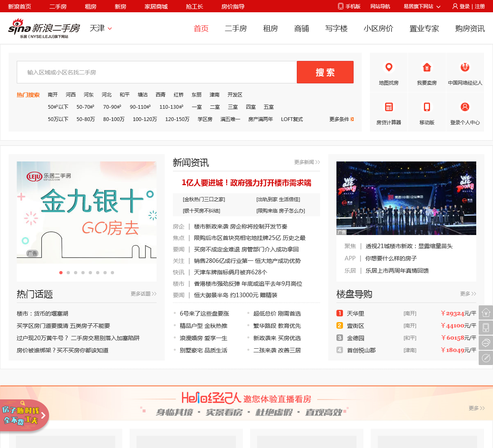Click the floating home sidebar icon

[x=486, y=312]
